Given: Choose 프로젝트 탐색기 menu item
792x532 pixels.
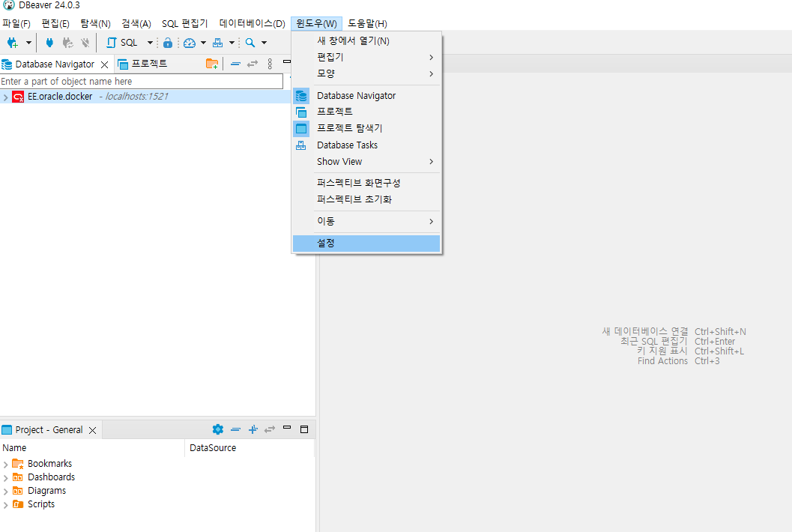Looking at the screenshot, I should 366,128.
